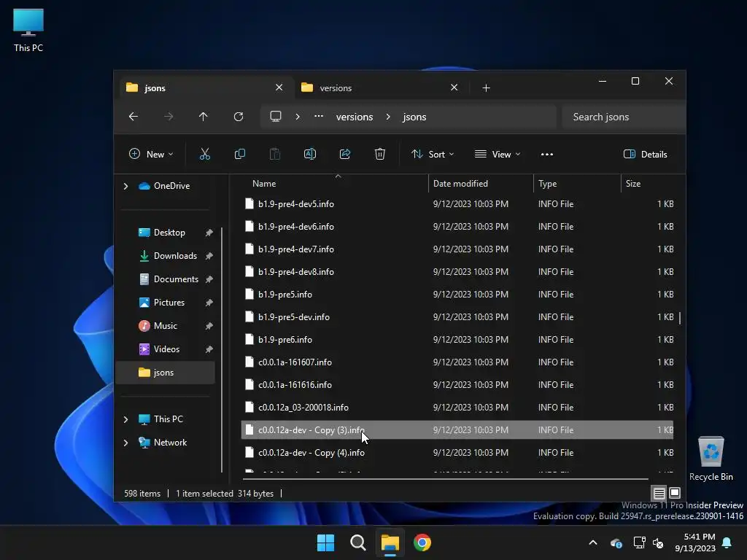This screenshot has width=747, height=560.
Task: Click File Explorer in the taskbar
Action: click(390, 542)
